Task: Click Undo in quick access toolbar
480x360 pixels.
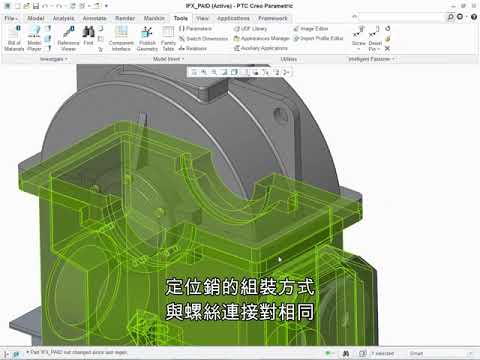Action: (45, 6)
